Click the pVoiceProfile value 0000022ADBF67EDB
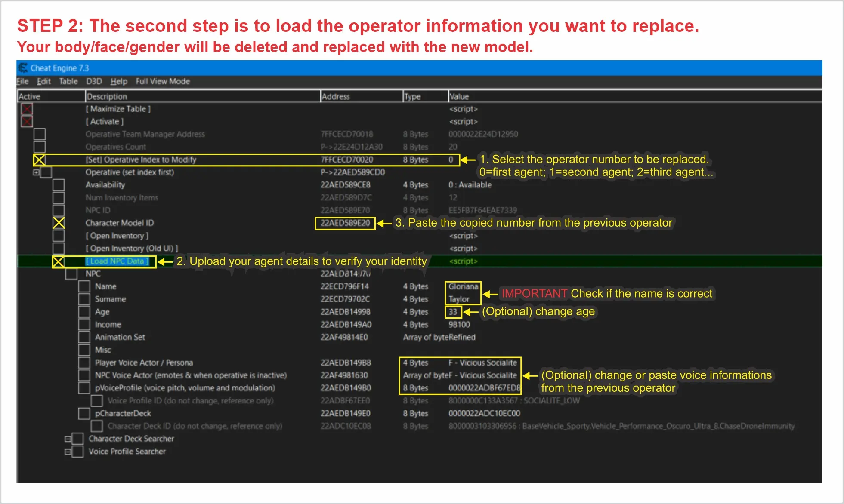The image size is (844, 504). tap(484, 388)
